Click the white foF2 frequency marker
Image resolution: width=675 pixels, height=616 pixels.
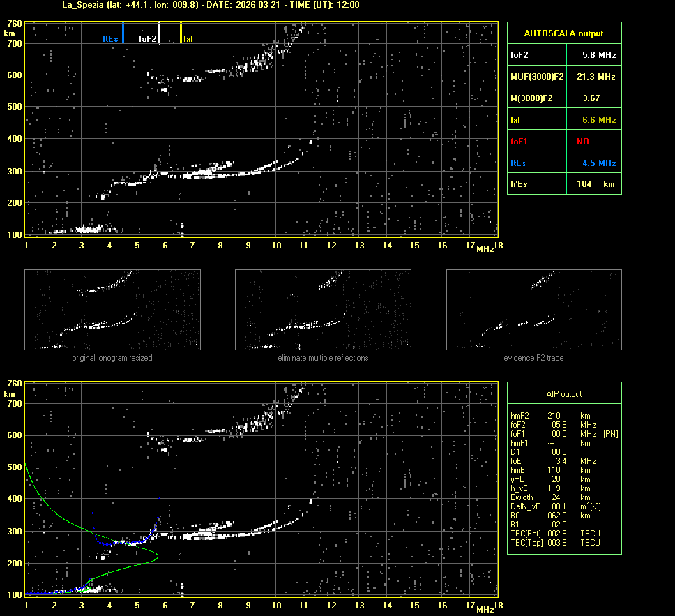coord(160,33)
